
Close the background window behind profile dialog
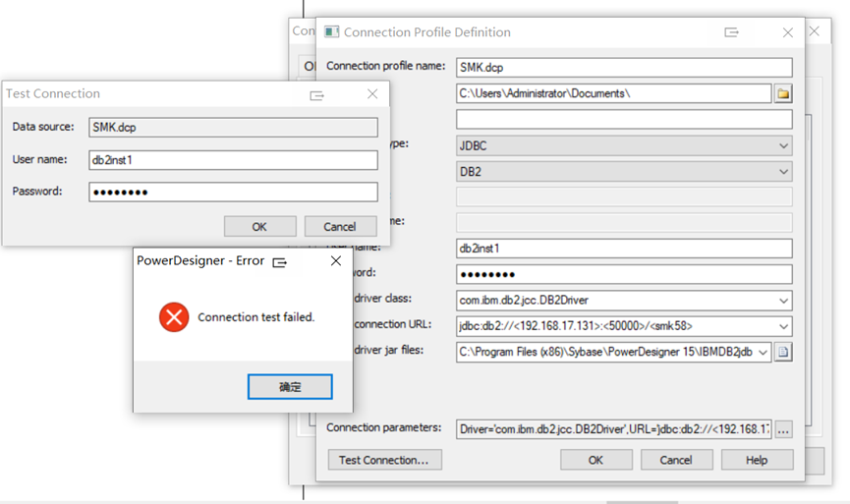tap(815, 31)
